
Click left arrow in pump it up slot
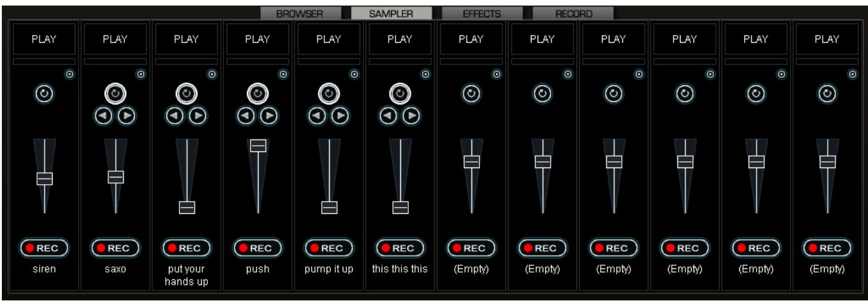click(x=317, y=116)
